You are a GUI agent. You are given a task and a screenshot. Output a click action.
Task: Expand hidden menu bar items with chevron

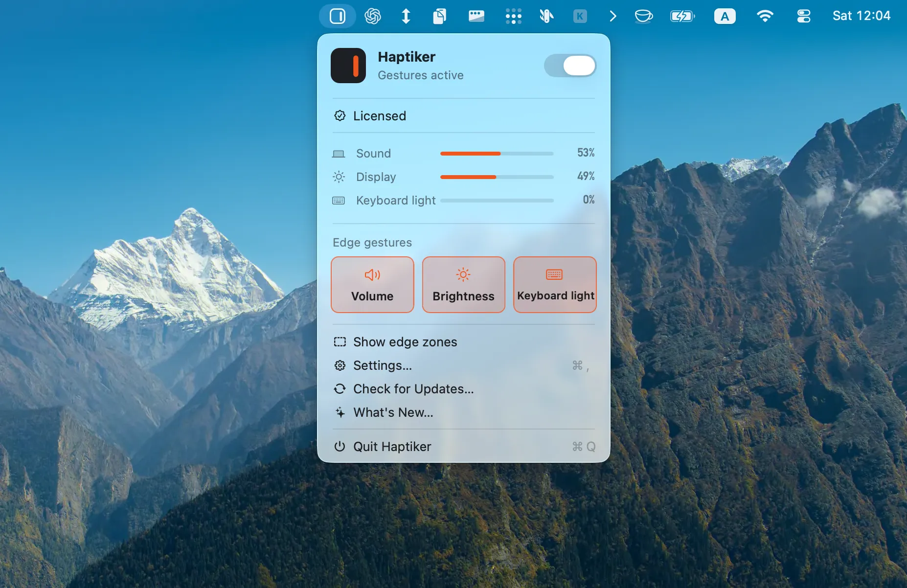[x=613, y=16]
